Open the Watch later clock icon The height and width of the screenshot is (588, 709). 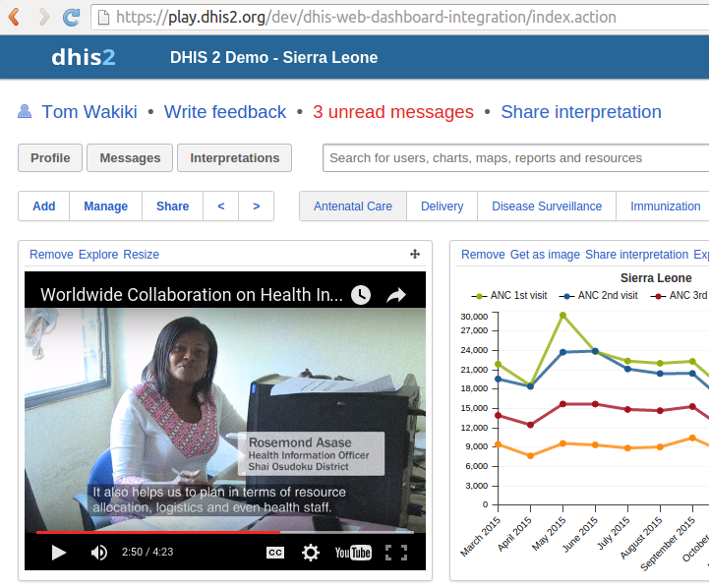pos(361,295)
